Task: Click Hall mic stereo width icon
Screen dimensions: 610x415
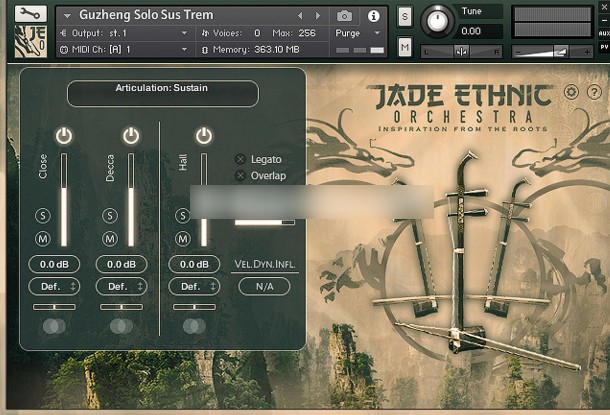Action: pyautogui.click(x=194, y=326)
